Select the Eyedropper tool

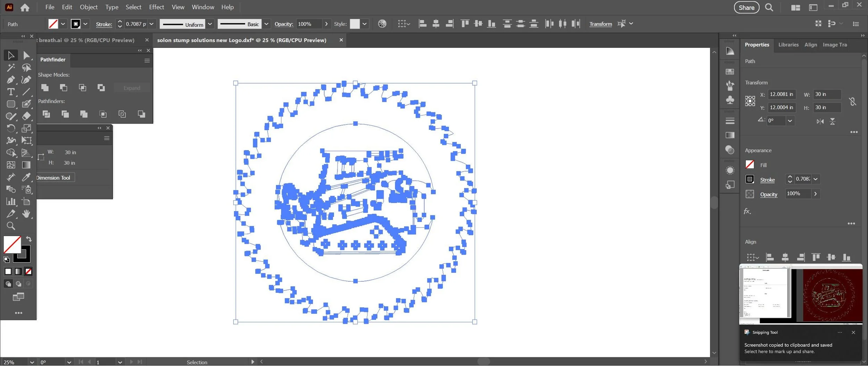click(26, 177)
